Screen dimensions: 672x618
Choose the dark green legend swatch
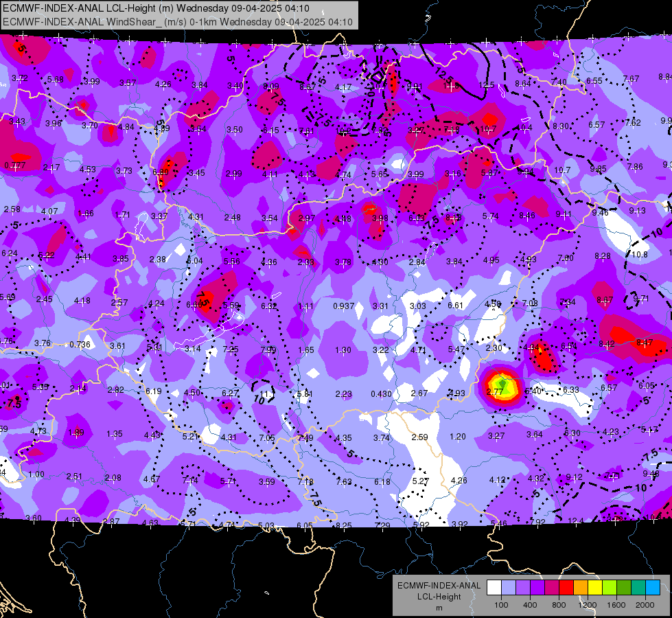click(x=624, y=588)
